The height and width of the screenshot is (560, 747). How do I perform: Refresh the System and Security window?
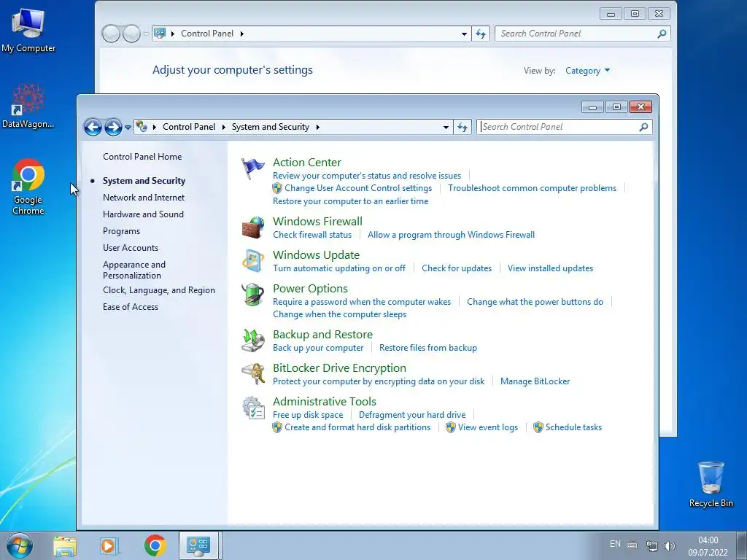pos(462,127)
